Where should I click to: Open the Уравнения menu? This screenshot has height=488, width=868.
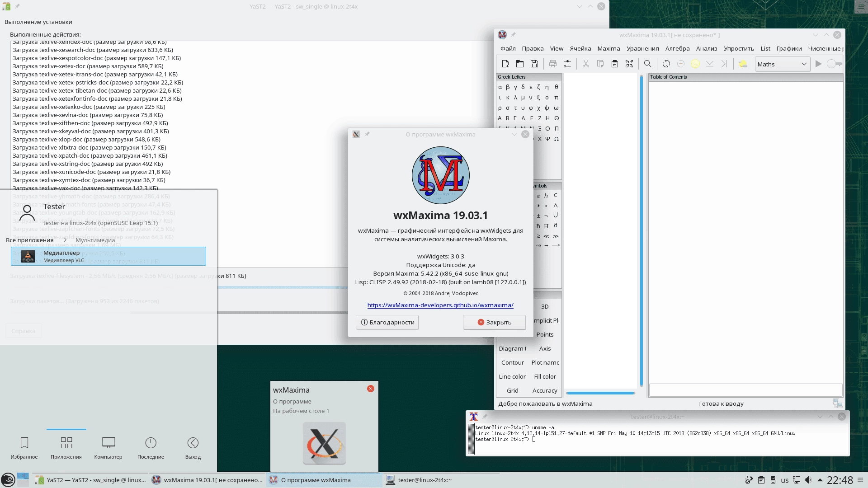[x=642, y=48]
